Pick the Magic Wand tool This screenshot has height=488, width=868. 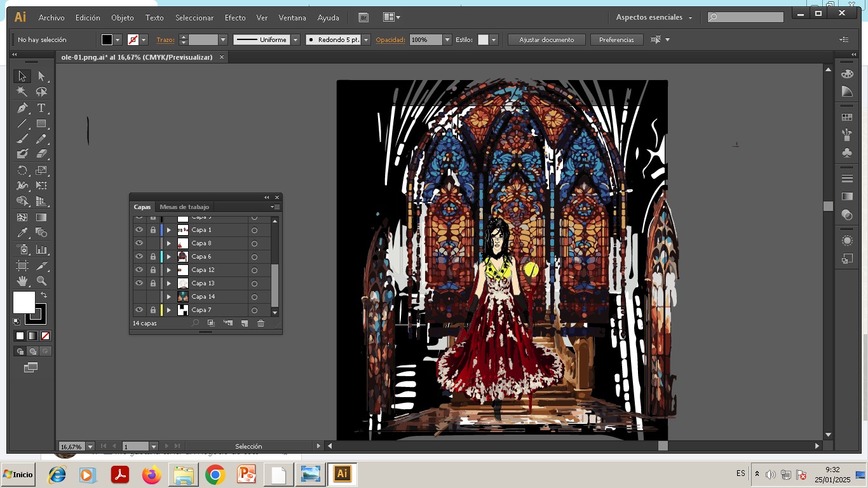(x=22, y=92)
